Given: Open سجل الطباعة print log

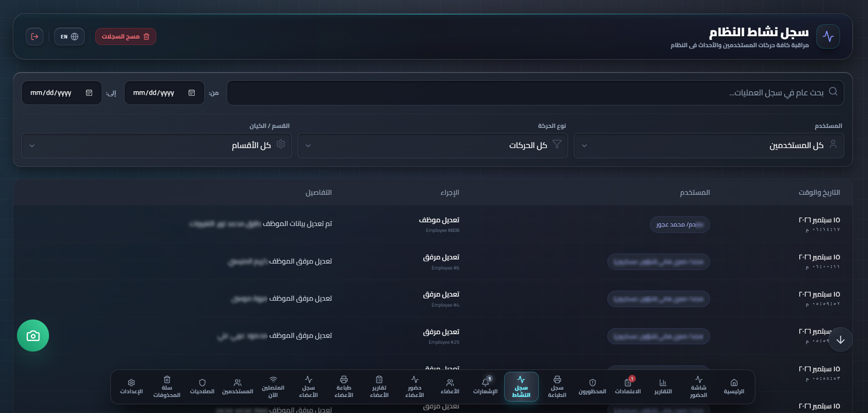Looking at the screenshot, I should tap(557, 387).
